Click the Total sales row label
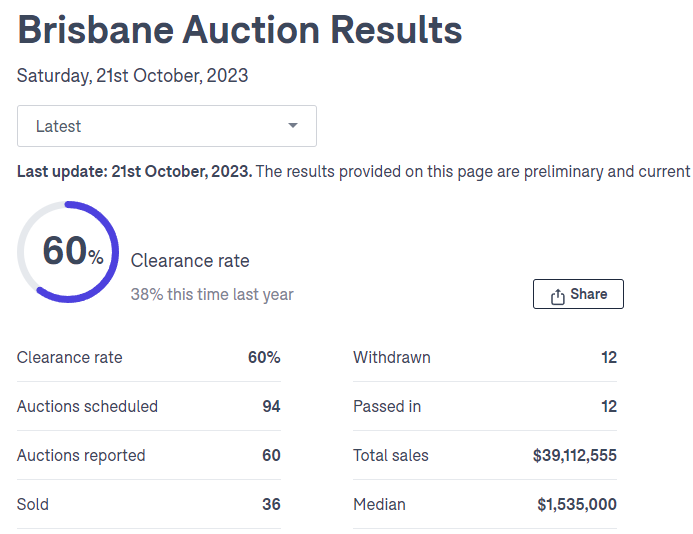This screenshot has width=693, height=534. point(391,455)
